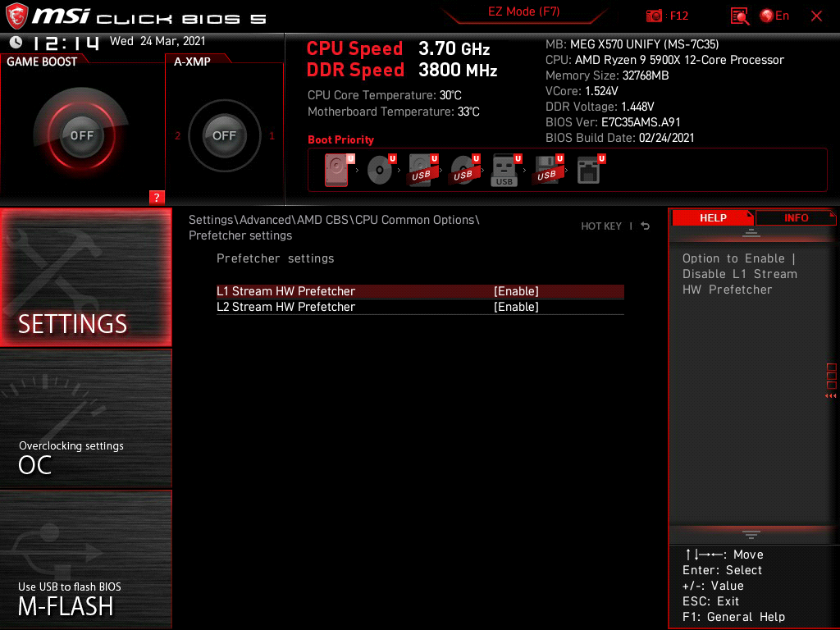Open L1 Stream HW Prefetcher [Enable] value

click(516, 291)
